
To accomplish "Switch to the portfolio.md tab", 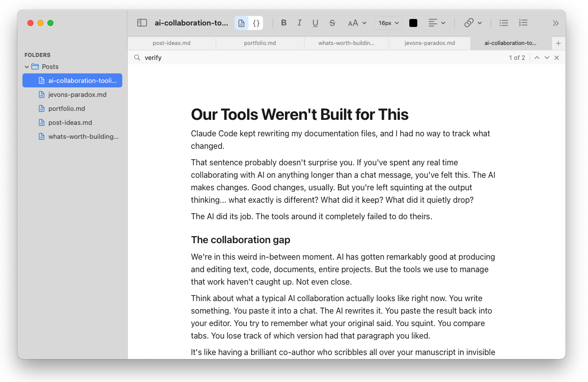I will (x=260, y=43).
